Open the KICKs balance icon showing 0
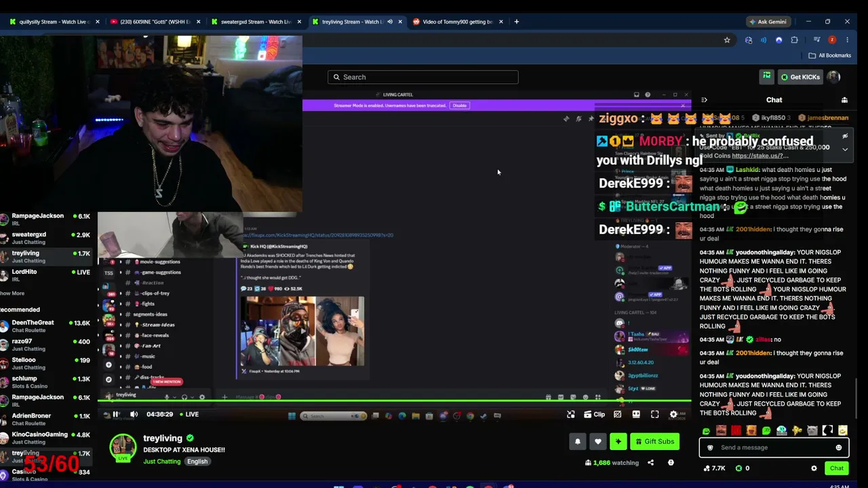The image size is (868, 488). click(738, 468)
